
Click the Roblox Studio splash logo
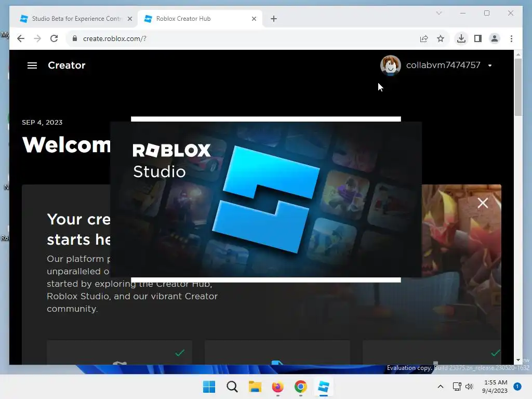[266, 199]
